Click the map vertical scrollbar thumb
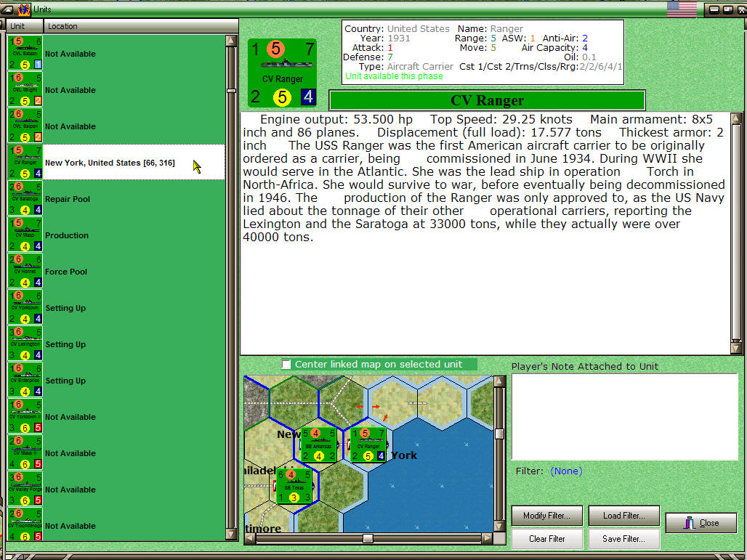747x560 pixels. coord(498,434)
